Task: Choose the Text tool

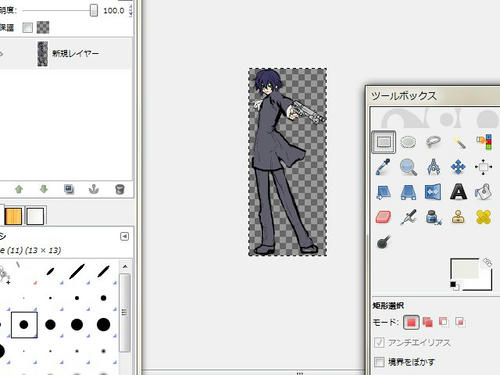Action: [458, 192]
